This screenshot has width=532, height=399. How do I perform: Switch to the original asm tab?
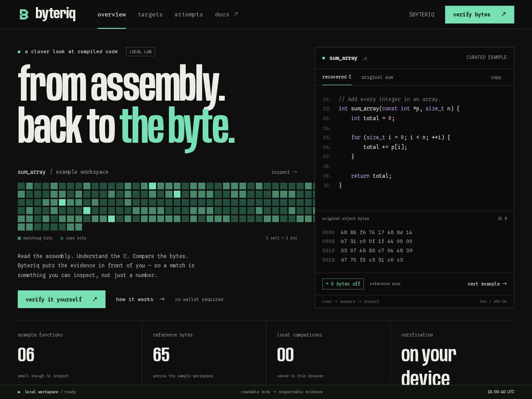pos(377,77)
